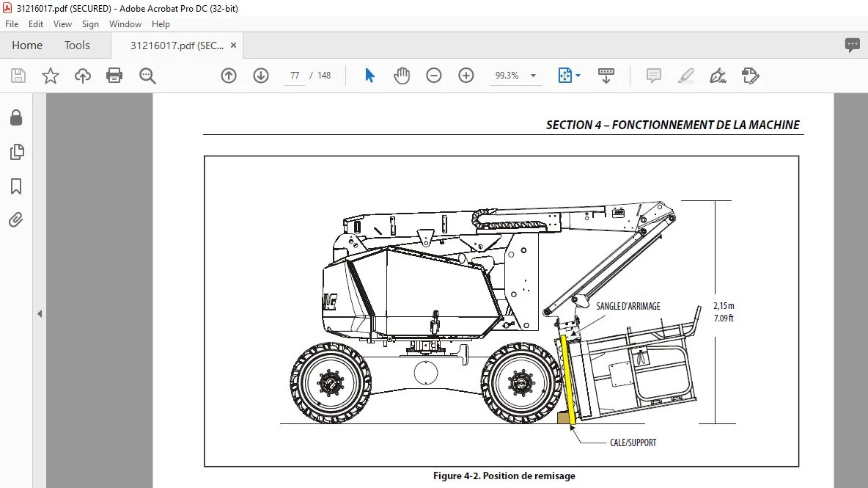The width and height of the screenshot is (868, 488).
Task: Select the Highlight text tool
Action: (686, 76)
